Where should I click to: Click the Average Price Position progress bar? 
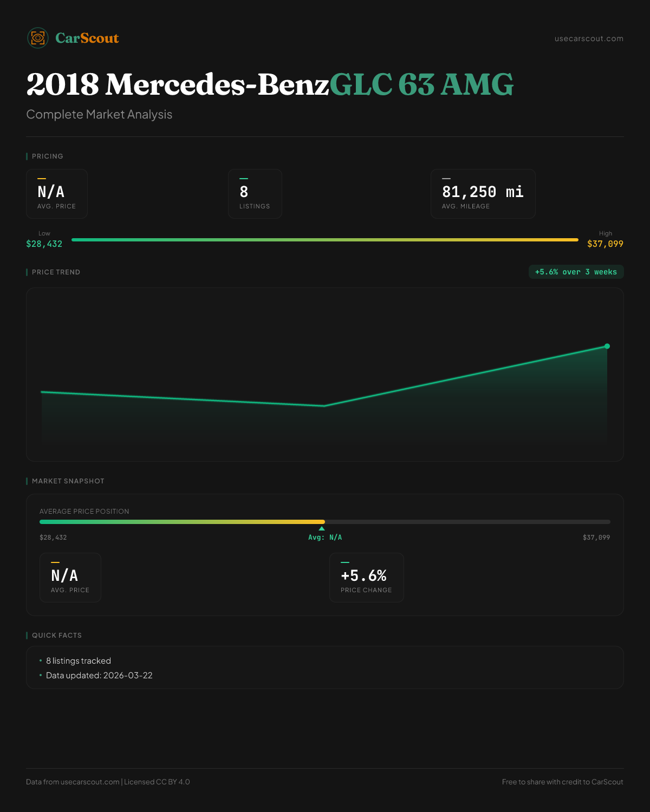tap(325, 522)
